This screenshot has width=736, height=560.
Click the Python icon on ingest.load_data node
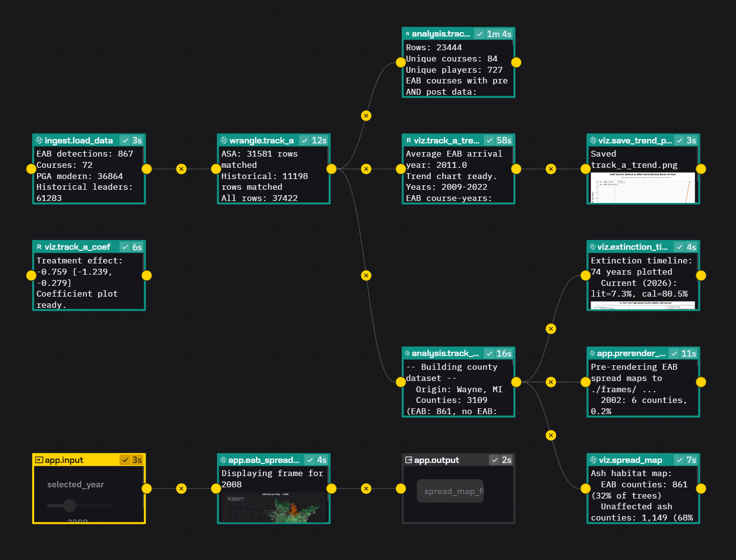pyautogui.click(x=39, y=140)
